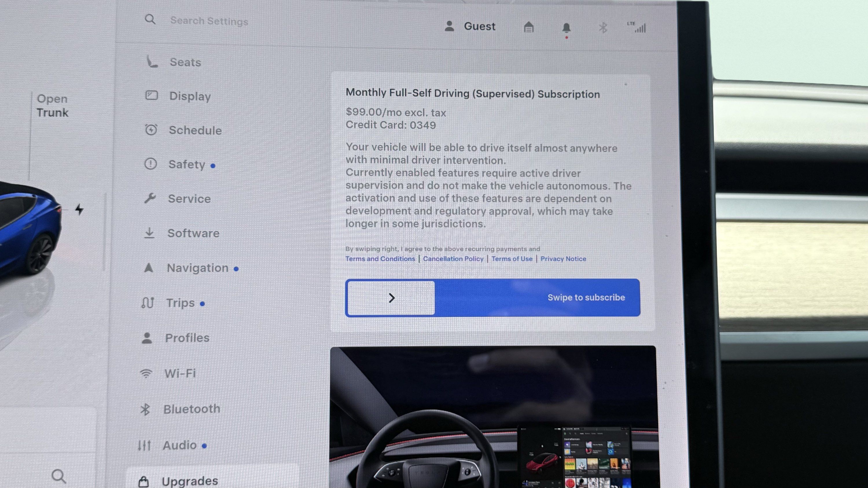Open the Bluetooth settings menu
Screen dimensions: 868x488
(192, 409)
